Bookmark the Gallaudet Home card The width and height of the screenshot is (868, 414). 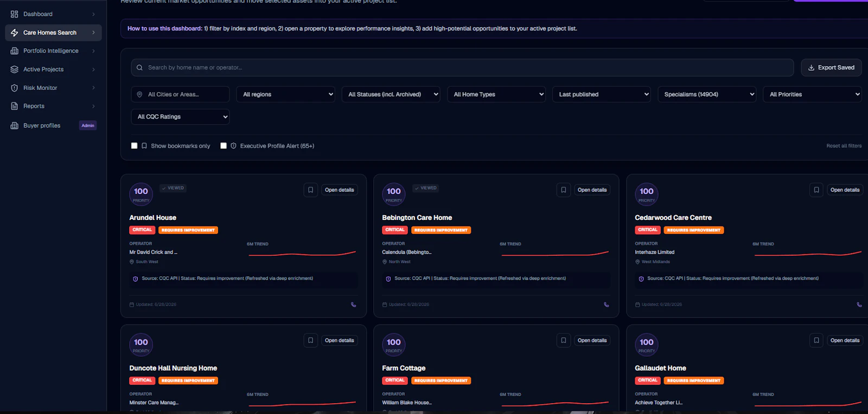[816, 340]
